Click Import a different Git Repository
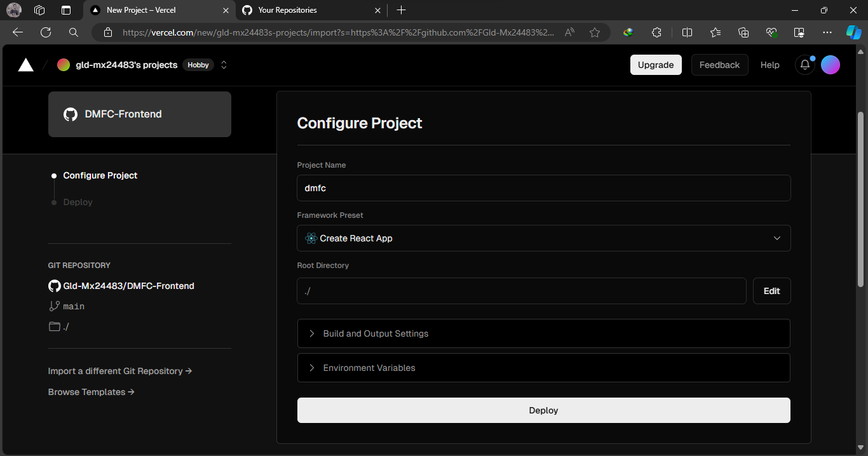868x456 pixels. (119, 371)
